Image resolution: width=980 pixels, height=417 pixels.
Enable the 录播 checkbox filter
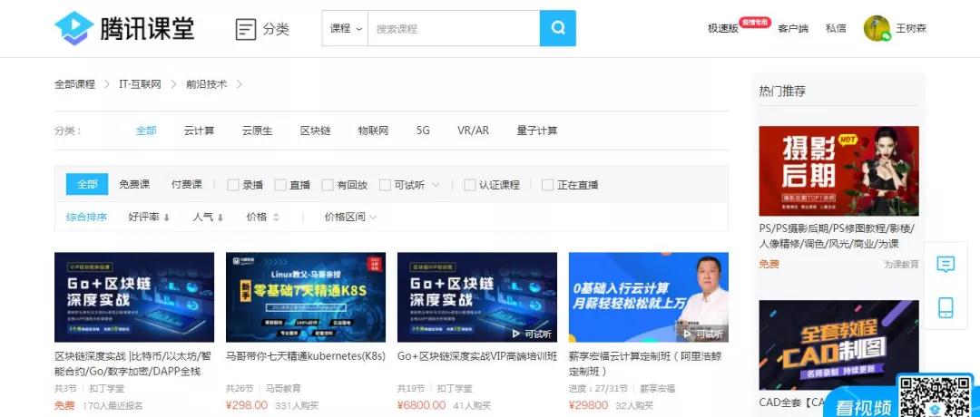233,185
